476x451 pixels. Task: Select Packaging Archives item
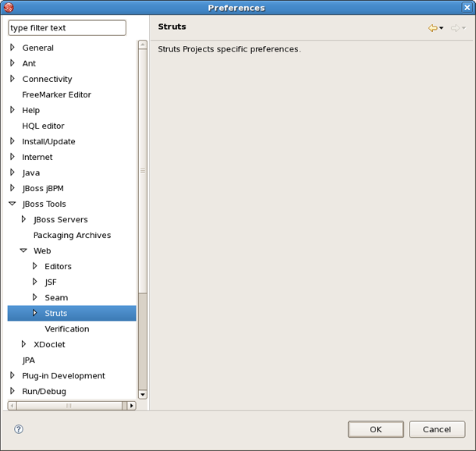tap(73, 235)
